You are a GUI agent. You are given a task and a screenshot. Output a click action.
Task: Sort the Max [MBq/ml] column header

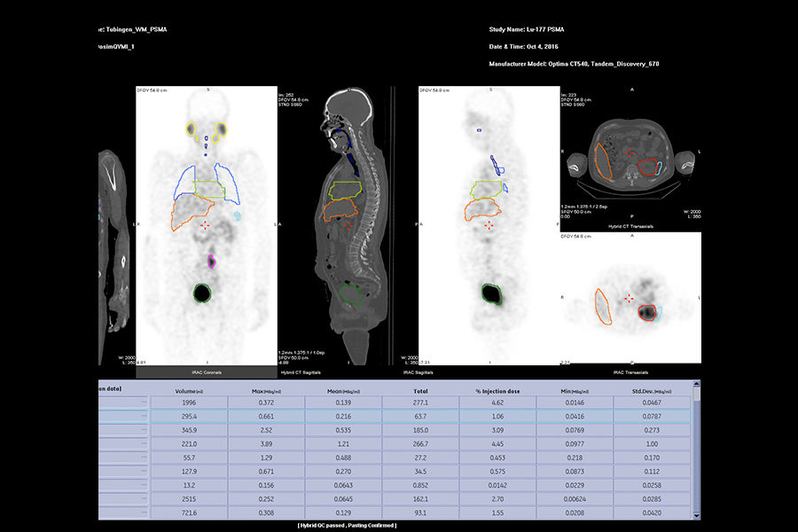pyautogui.click(x=268, y=390)
